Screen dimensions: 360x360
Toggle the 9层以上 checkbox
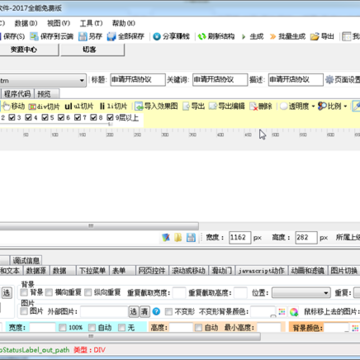click(110, 117)
